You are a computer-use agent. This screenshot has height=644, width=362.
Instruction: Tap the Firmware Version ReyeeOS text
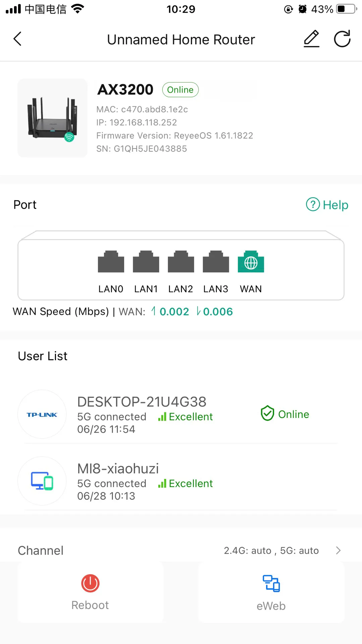[175, 136]
